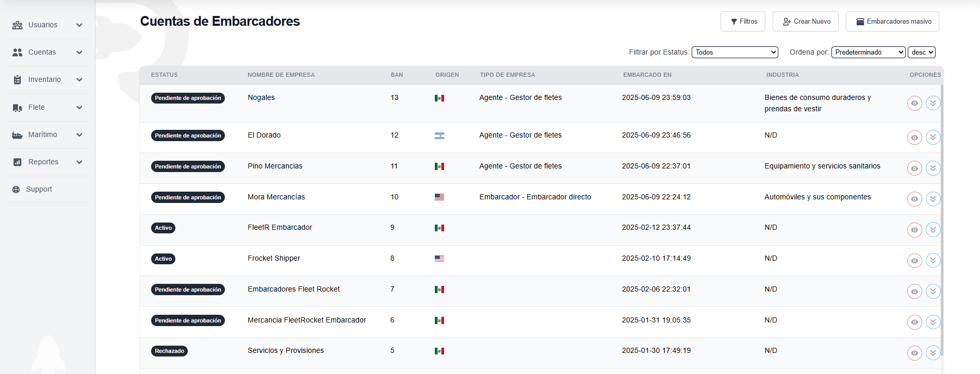Expand row options chevron for Pino Mercancias
980x374 pixels.
point(933,168)
